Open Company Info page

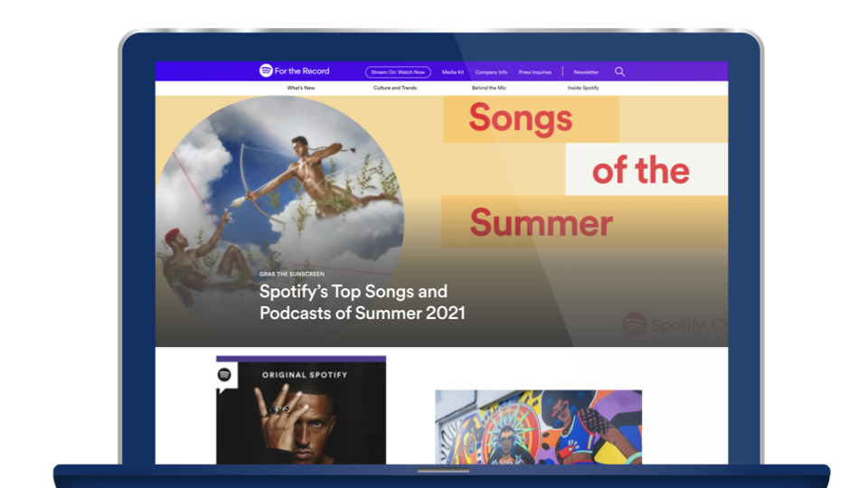pos(491,72)
